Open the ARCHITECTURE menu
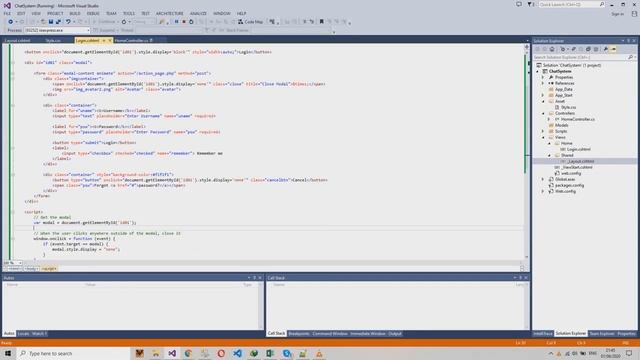 pos(169,13)
